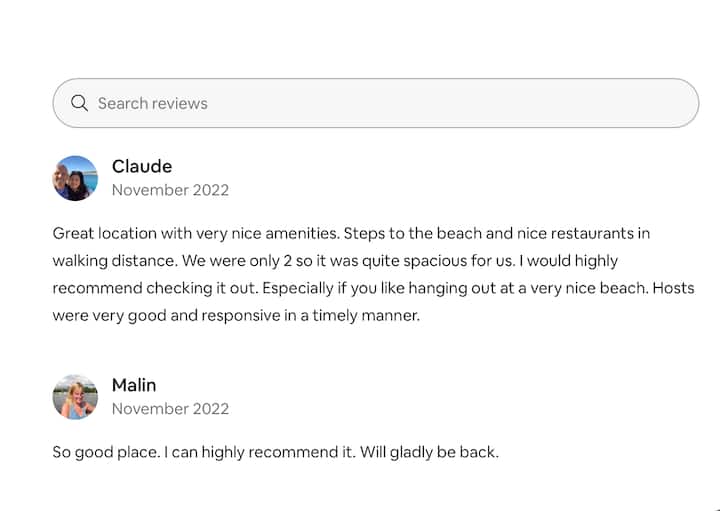This screenshot has height=511, width=720.
Task: Click the reviewer name Malin
Action: pyautogui.click(x=134, y=385)
